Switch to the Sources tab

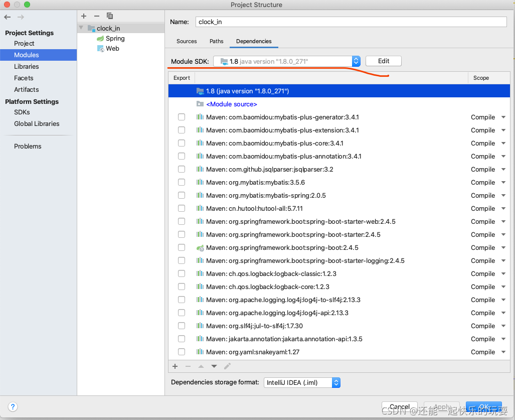pyautogui.click(x=187, y=42)
